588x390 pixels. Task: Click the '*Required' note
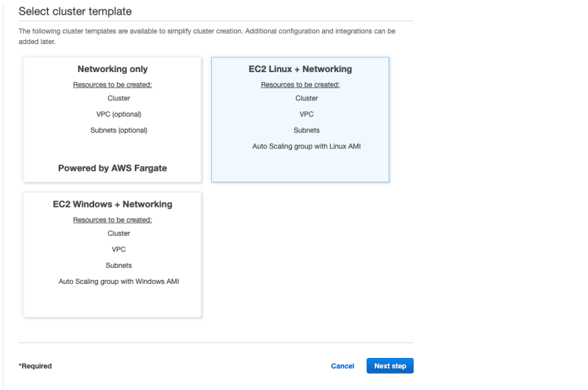(x=35, y=366)
